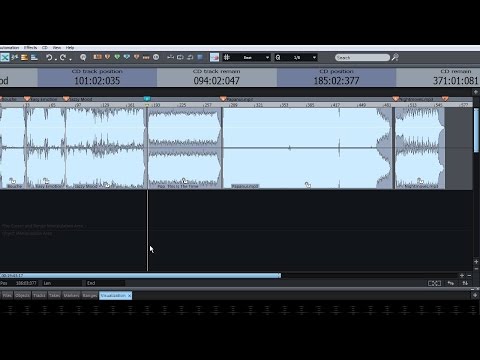The image size is (480, 360).
Task: Open the CD menu
Action: point(45,48)
